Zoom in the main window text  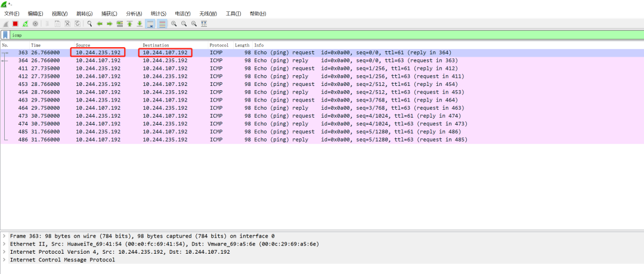point(174,24)
